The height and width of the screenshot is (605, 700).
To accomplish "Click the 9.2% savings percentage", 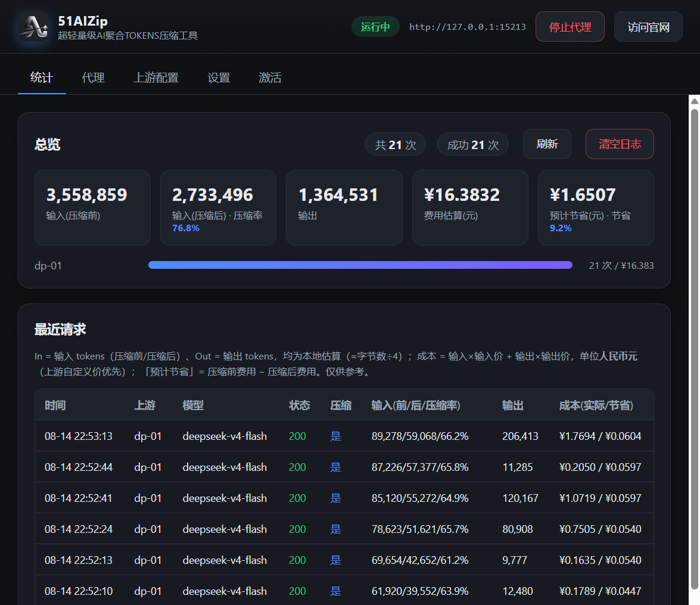I will [x=560, y=228].
